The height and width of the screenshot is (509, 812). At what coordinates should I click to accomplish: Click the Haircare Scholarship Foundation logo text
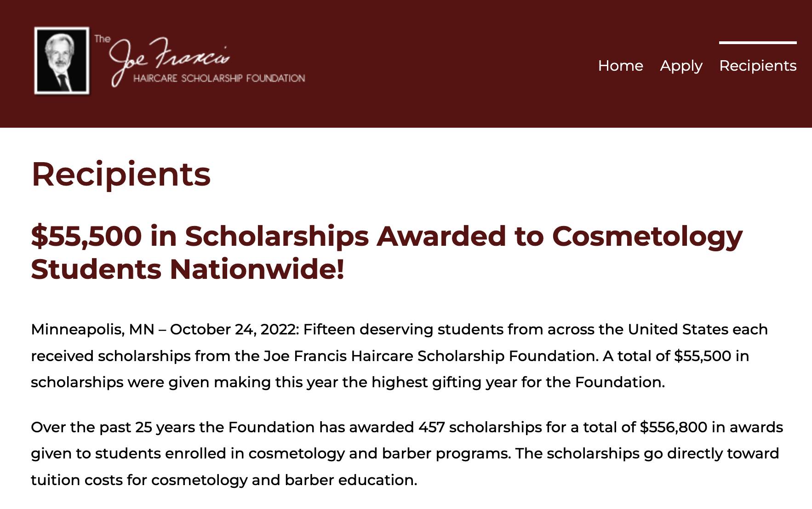point(219,78)
